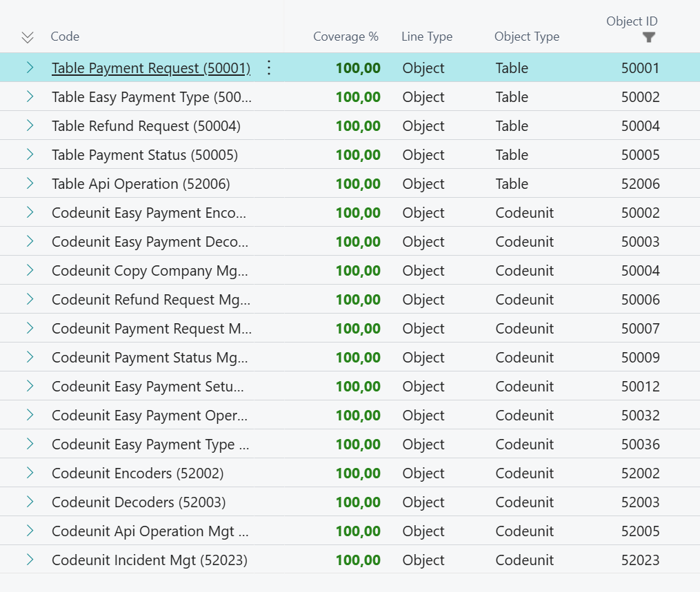
Task: Sort by the Object ID column header
Action: click(x=632, y=21)
